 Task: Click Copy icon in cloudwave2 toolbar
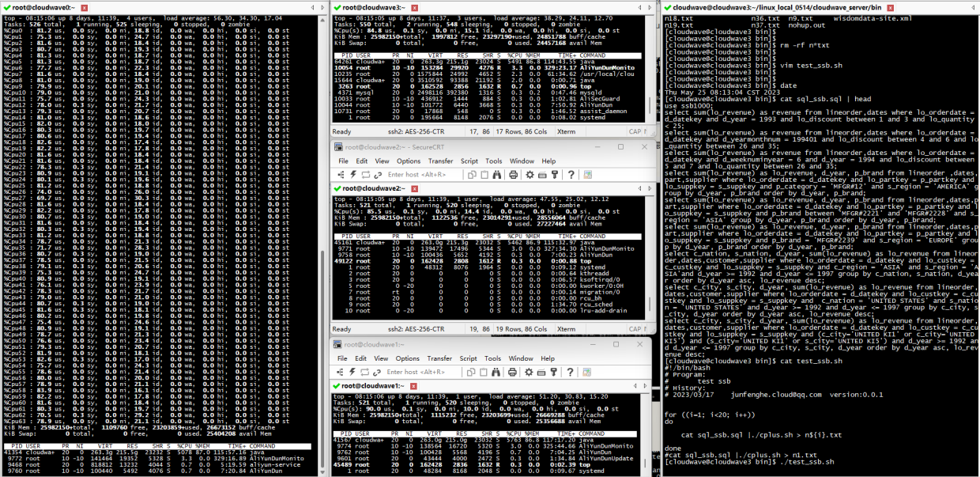tap(472, 175)
